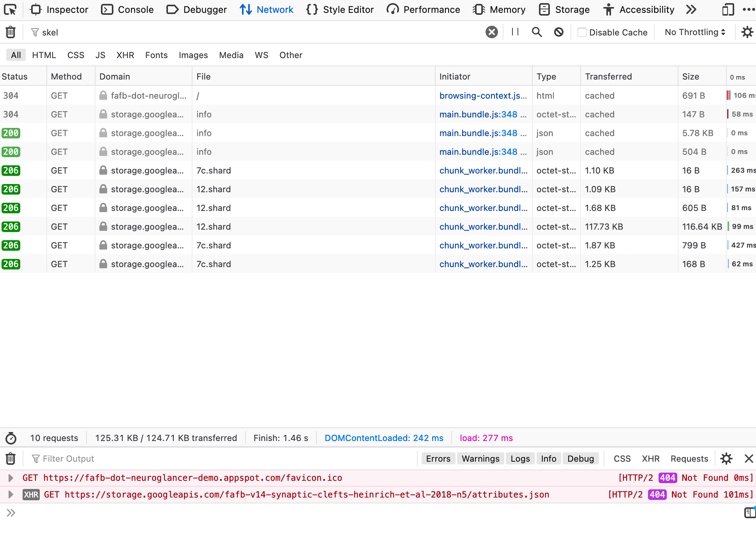Image resolution: width=756 pixels, height=542 pixels.
Task: Pause recording network traffic
Action: tap(514, 32)
